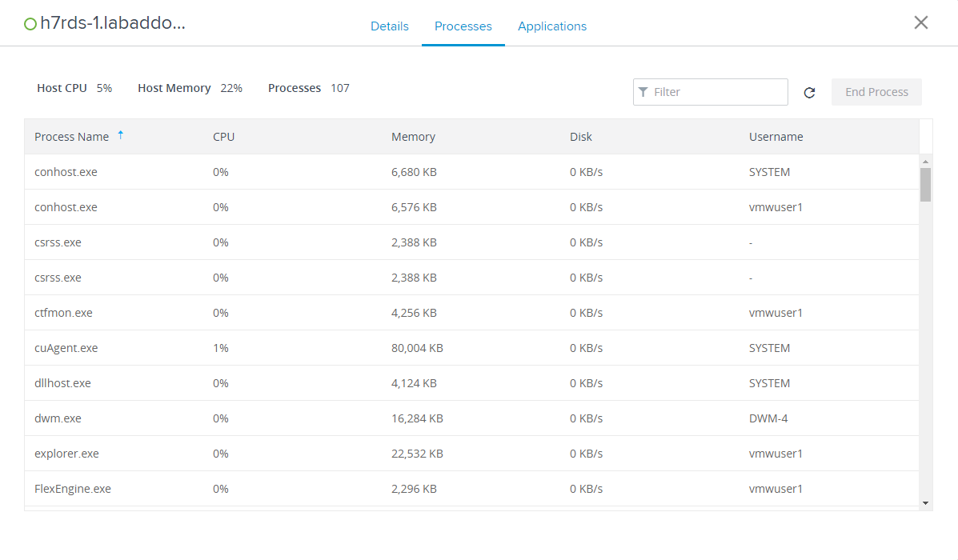
Task: Open the Applications tab
Action: tap(551, 26)
